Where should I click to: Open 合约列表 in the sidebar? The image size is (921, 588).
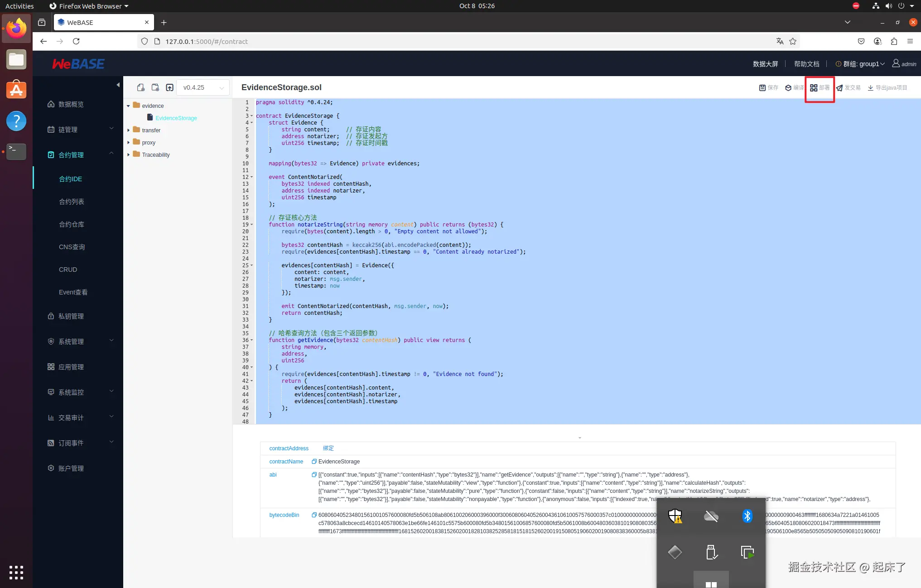pos(72,202)
